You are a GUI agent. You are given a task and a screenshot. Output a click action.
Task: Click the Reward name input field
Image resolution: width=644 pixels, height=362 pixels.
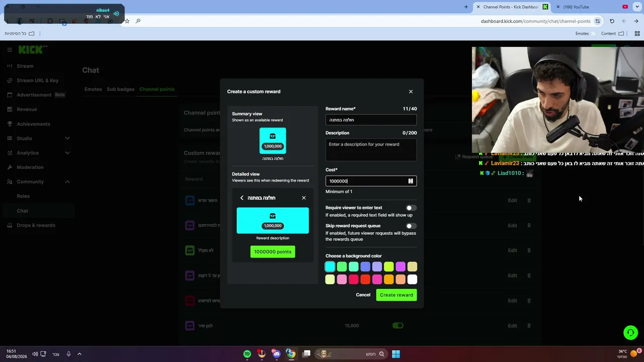[371, 120]
